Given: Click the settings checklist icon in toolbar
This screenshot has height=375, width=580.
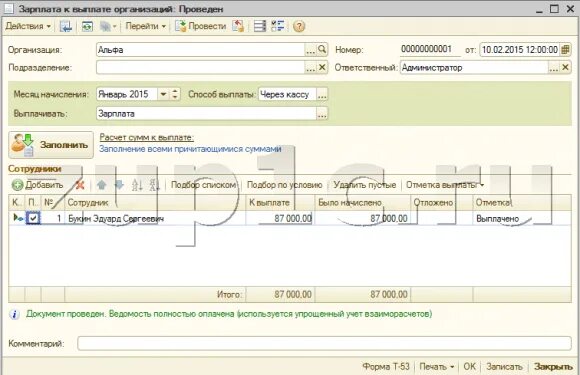Looking at the screenshot, I should coord(277,26).
